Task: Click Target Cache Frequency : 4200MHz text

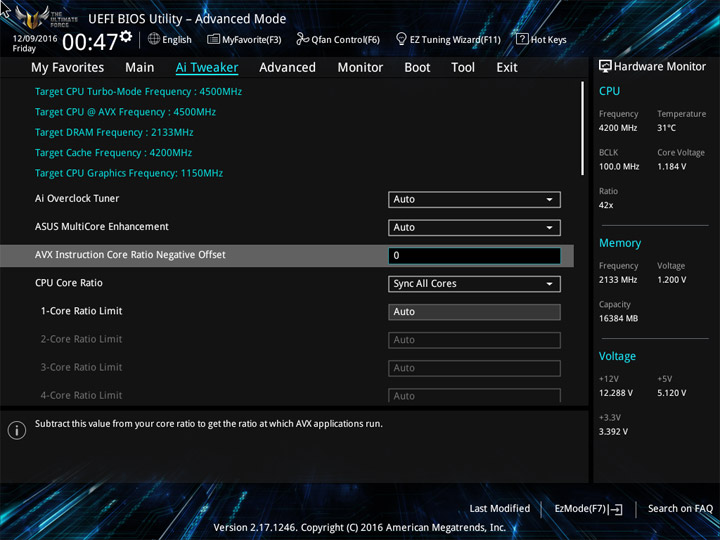Action: (113, 153)
